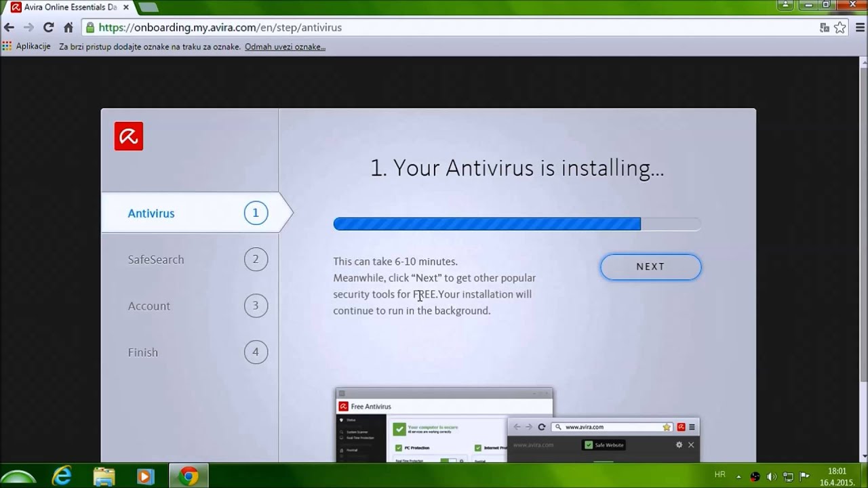
Task: Click the avira.com browser preview image
Action: click(604, 441)
